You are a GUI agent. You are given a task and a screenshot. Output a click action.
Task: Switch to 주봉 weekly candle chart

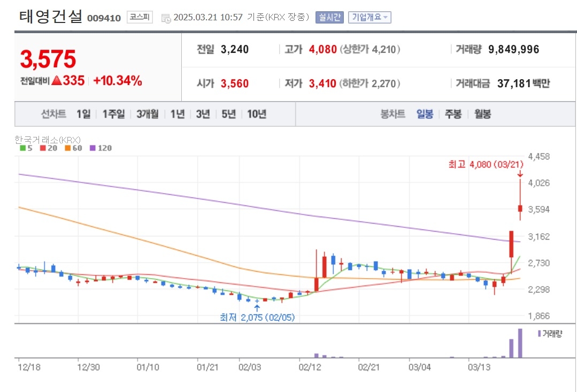[x=453, y=114]
